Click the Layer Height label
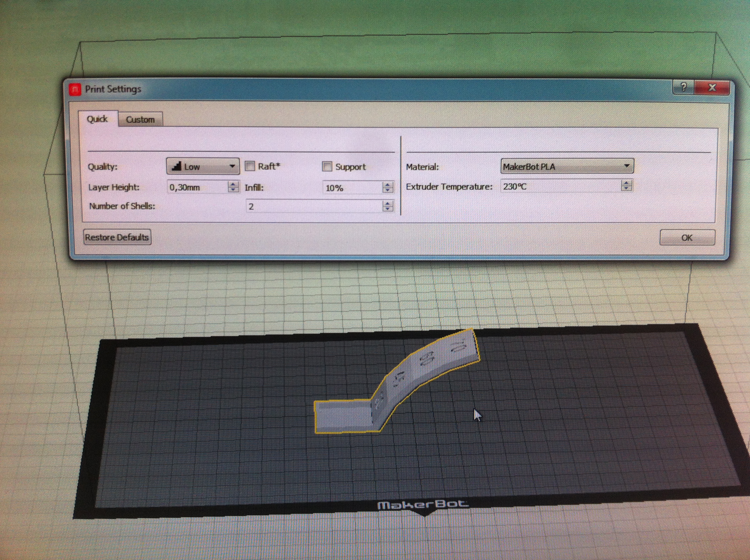Screen dimensions: 750x560 click(114, 187)
